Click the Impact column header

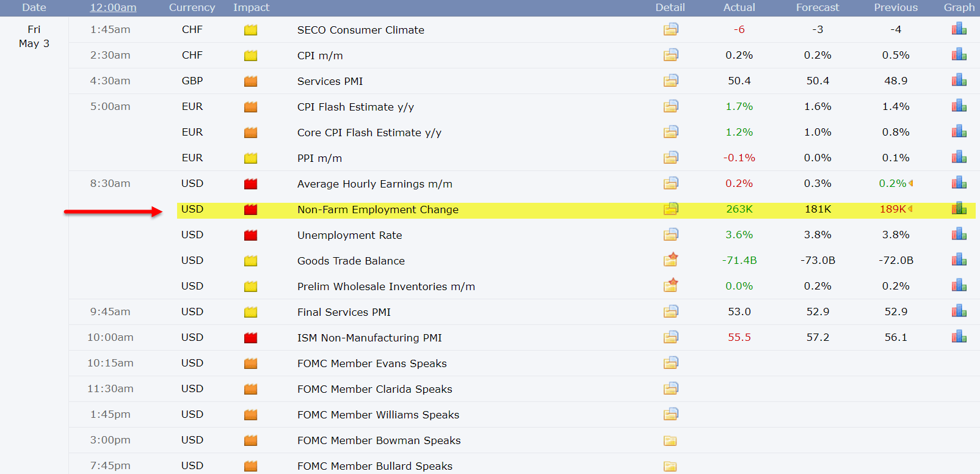click(x=251, y=7)
